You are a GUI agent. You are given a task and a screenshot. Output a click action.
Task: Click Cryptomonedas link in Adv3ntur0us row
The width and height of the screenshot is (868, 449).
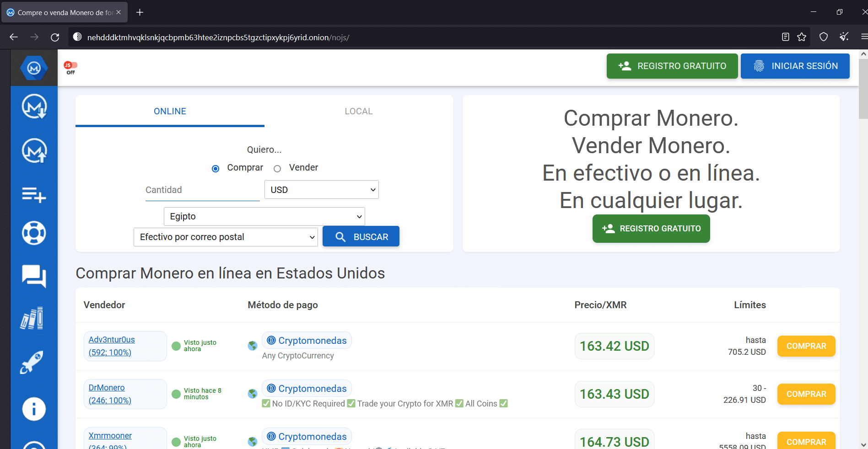(x=307, y=341)
